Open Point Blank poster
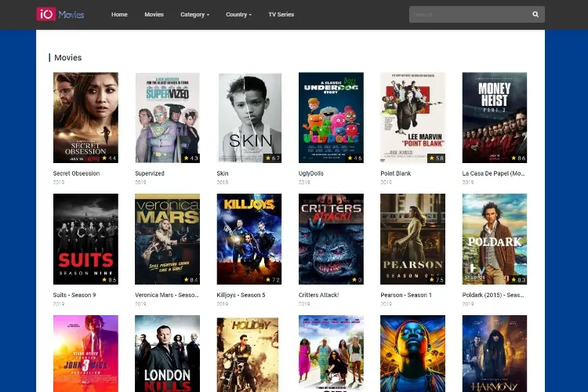Screen dimensions: 588x392 [x=412, y=118]
